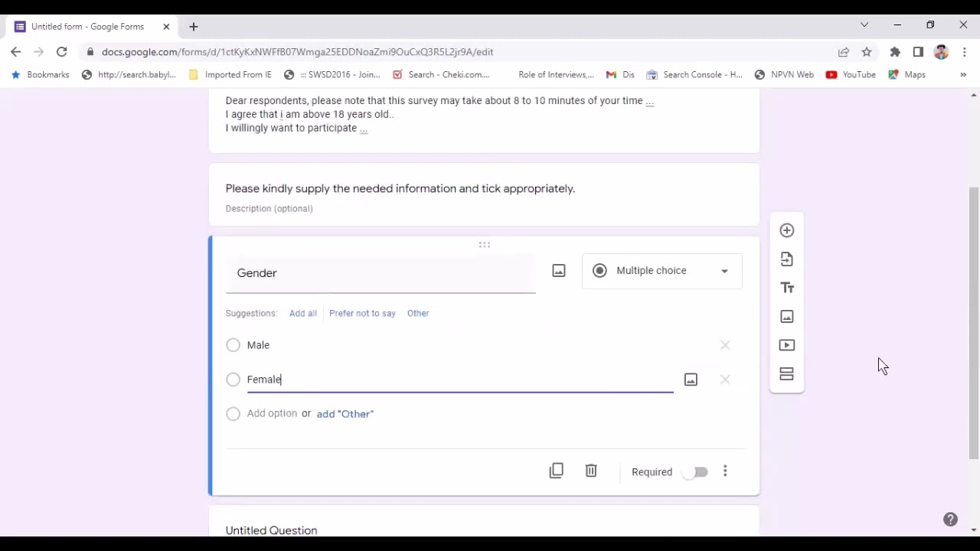Open the question's more options menu

[x=725, y=471]
